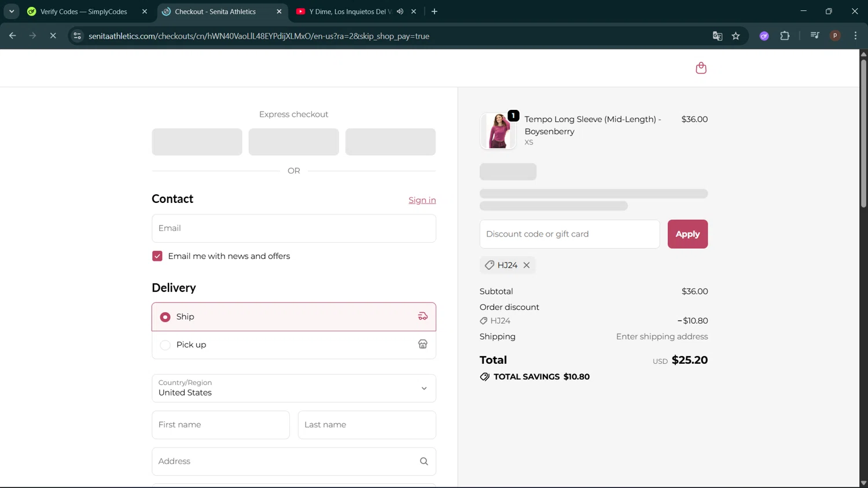Viewport: 868px width, 488px height.
Task: Click the store pickup icon
Action: [423, 344]
